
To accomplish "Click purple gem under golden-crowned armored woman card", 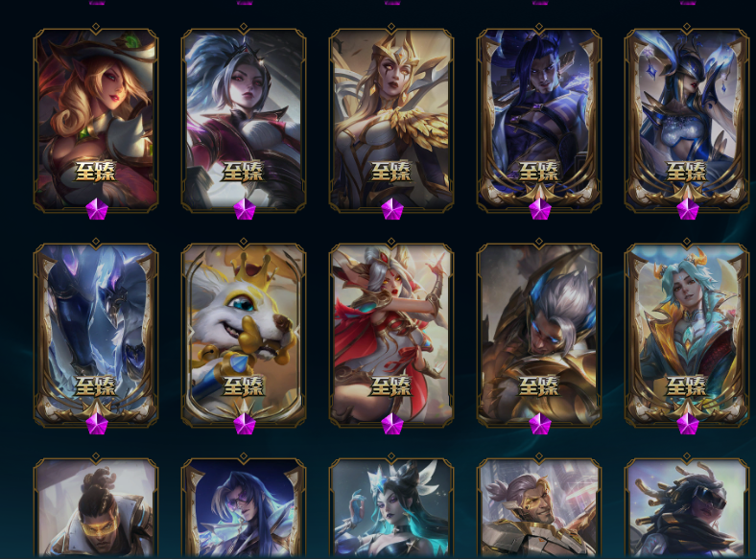I will (391, 209).
